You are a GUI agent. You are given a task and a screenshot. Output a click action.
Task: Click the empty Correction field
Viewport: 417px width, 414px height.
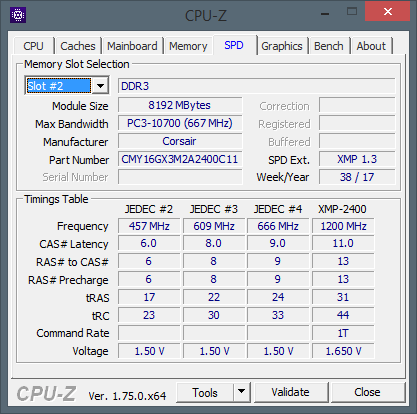(357, 105)
